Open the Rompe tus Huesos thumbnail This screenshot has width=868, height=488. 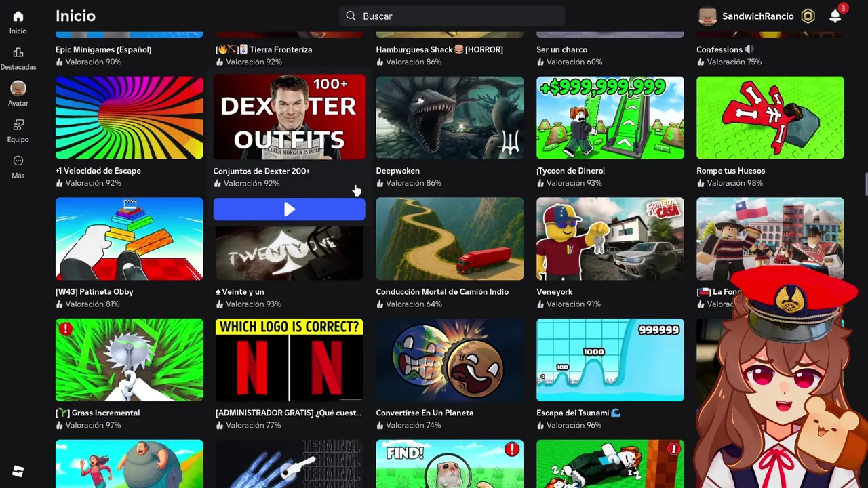pyautogui.click(x=770, y=117)
